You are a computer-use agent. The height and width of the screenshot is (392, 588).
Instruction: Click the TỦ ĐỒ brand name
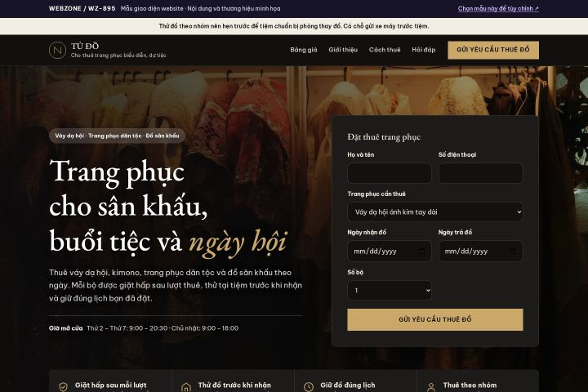[85, 46]
